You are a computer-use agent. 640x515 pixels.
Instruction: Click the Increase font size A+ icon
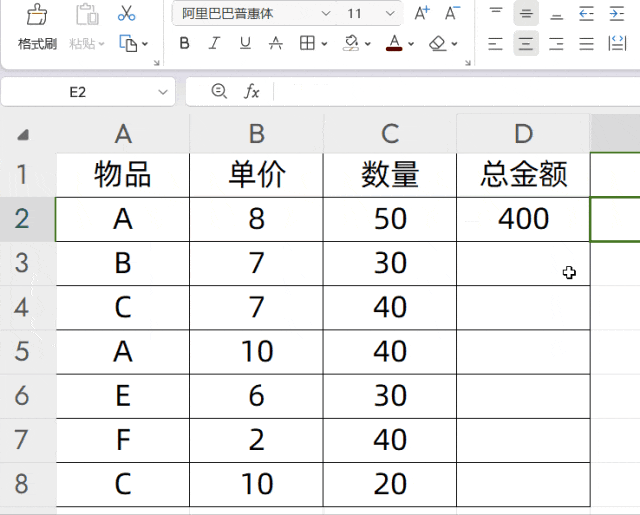click(422, 13)
